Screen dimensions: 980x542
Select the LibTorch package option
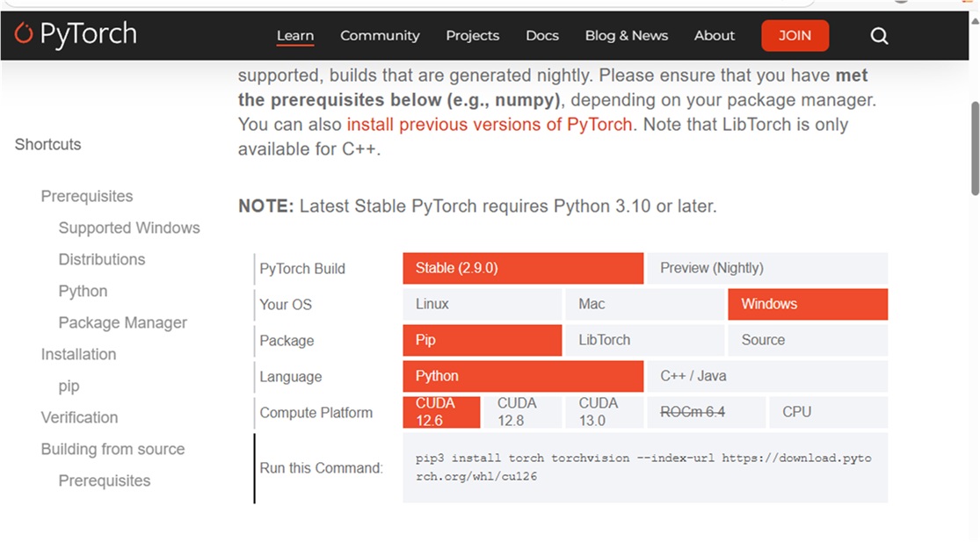[x=643, y=341]
